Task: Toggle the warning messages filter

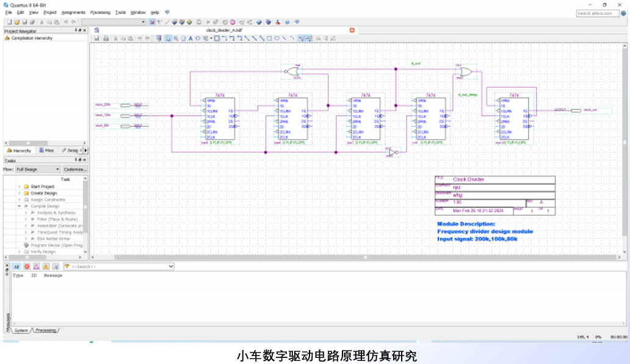Action: (46, 266)
